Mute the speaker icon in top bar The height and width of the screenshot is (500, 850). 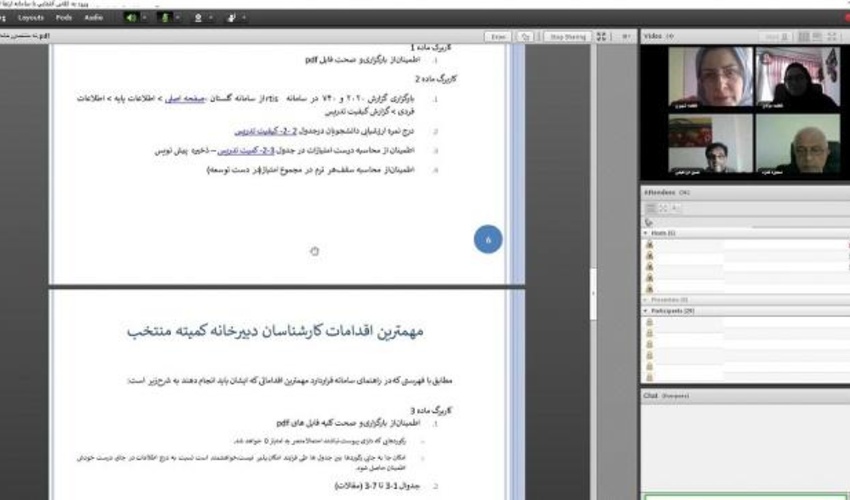tap(131, 18)
